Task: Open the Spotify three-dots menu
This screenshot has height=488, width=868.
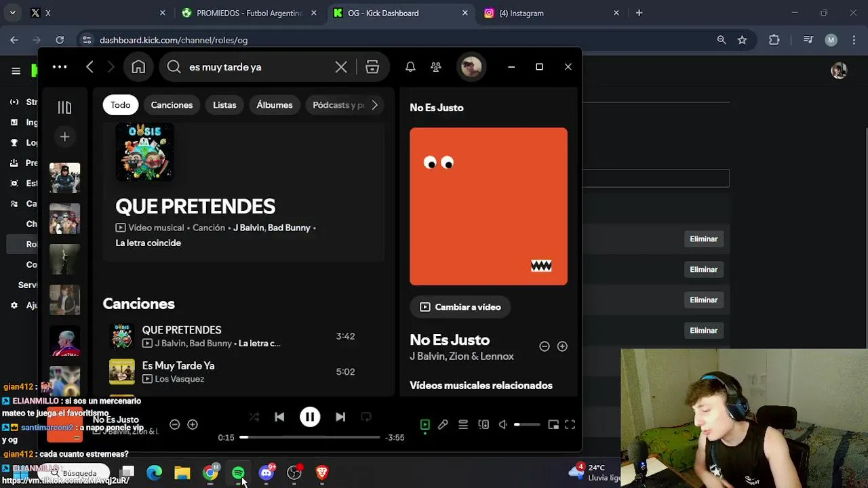Action: [60, 67]
